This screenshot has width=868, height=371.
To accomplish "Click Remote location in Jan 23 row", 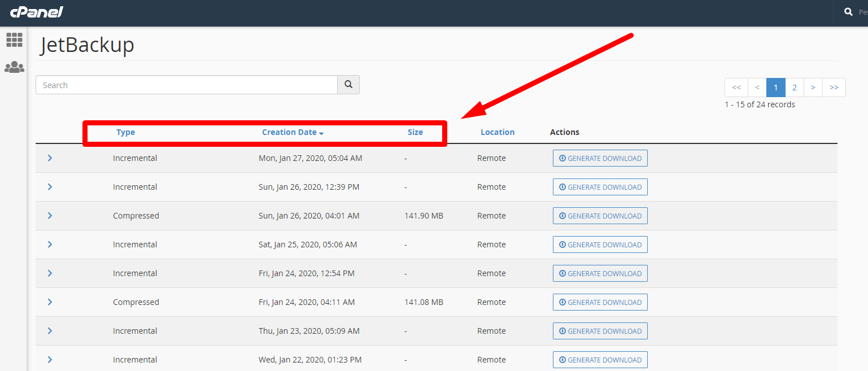I will (x=491, y=331).
